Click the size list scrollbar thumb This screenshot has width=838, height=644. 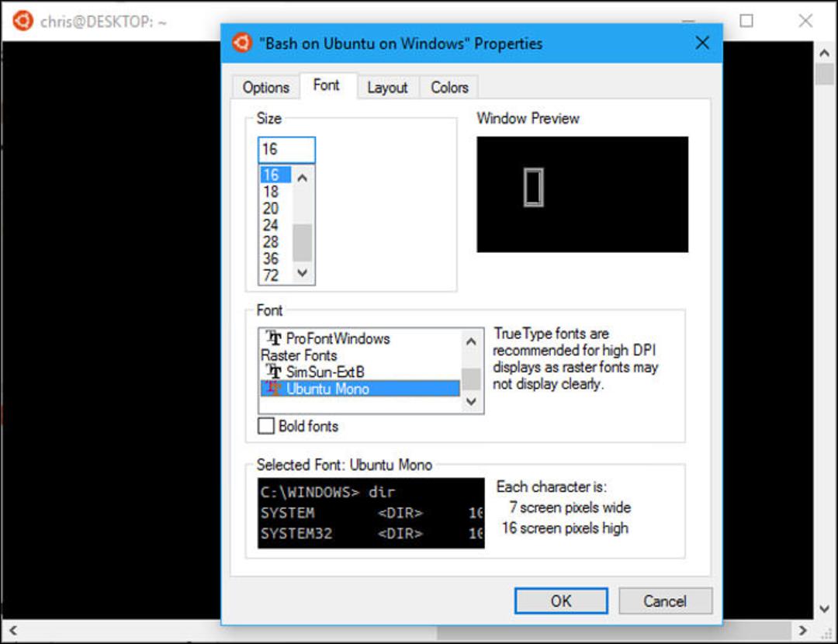tap(302, 243)
